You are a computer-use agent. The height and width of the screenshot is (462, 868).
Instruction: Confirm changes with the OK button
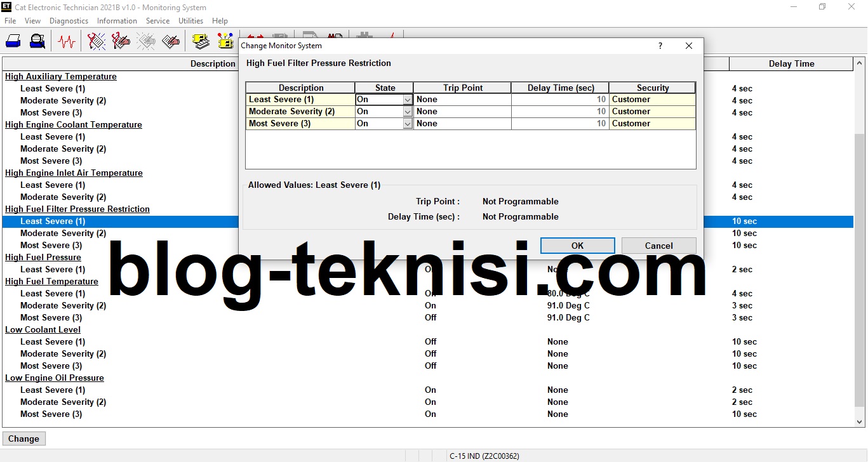577,246
